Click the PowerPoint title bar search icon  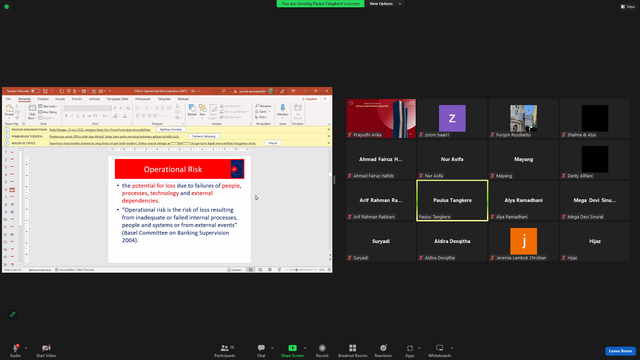click(223, 91)
